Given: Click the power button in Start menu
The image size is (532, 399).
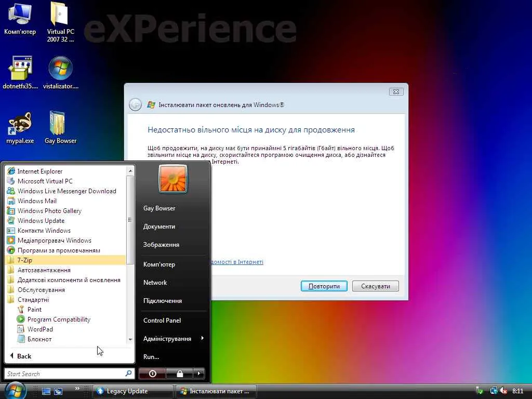Looking at the screenshot, I should [x=152, y=374].
